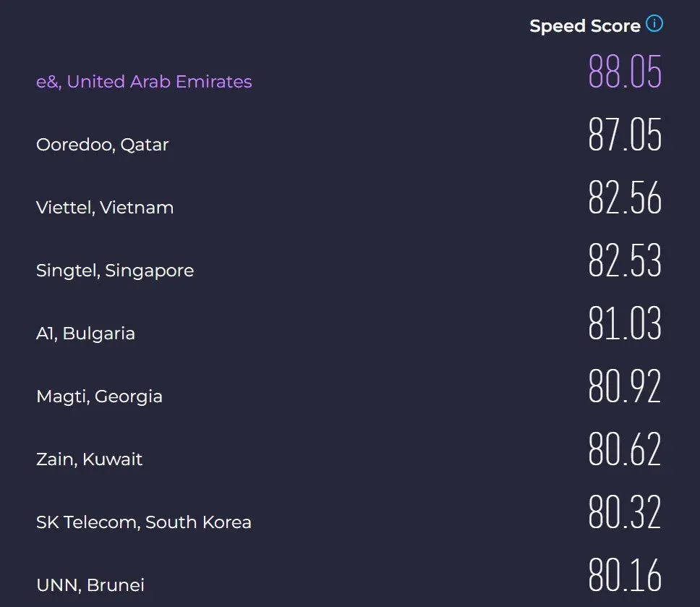Click the 80.92 Magti score

(x=625, y=386)
